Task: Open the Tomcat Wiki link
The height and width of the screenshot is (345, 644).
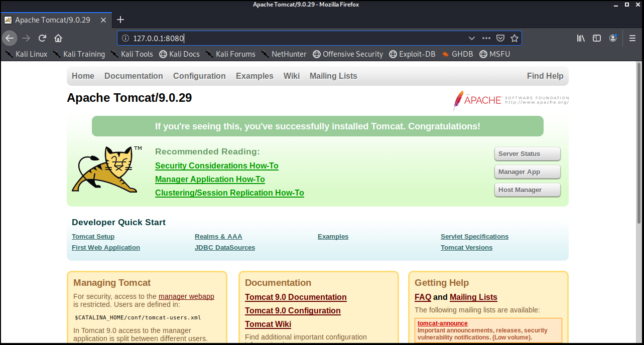Action: [268, 324]
